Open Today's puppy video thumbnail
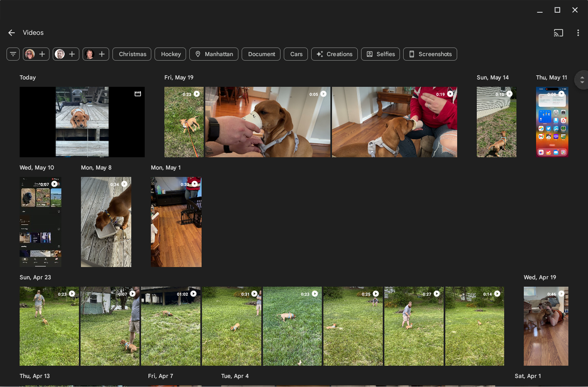This screenshot has height=387, width=588. tap(82, 122)
